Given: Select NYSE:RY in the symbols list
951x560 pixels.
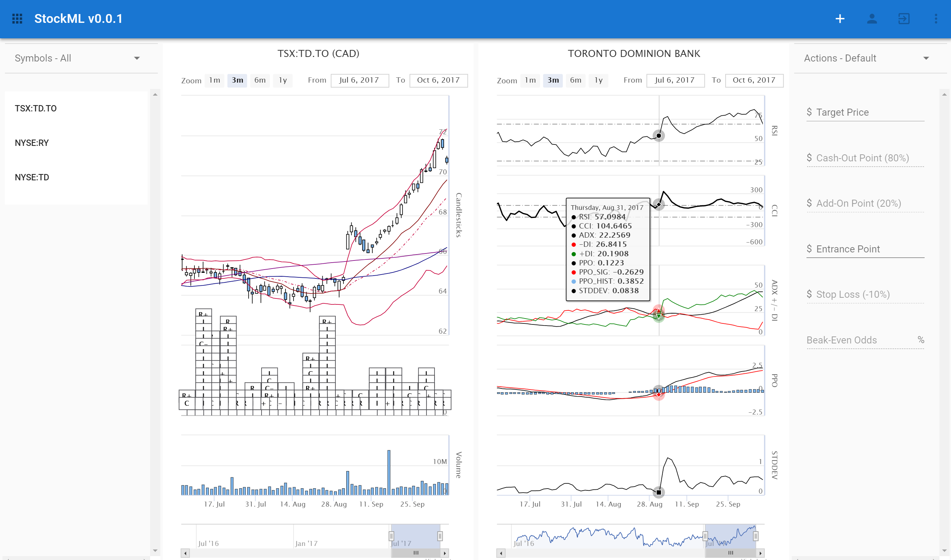Looking at the screenshot, I should click(76, 143).
